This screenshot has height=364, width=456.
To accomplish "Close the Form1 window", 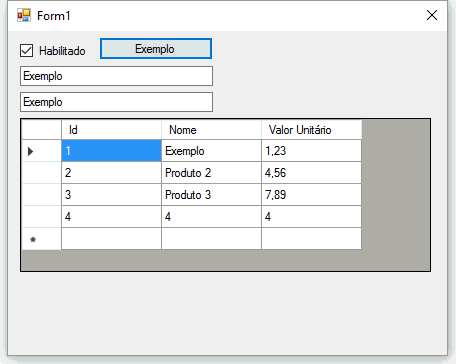I will (432, 15).
